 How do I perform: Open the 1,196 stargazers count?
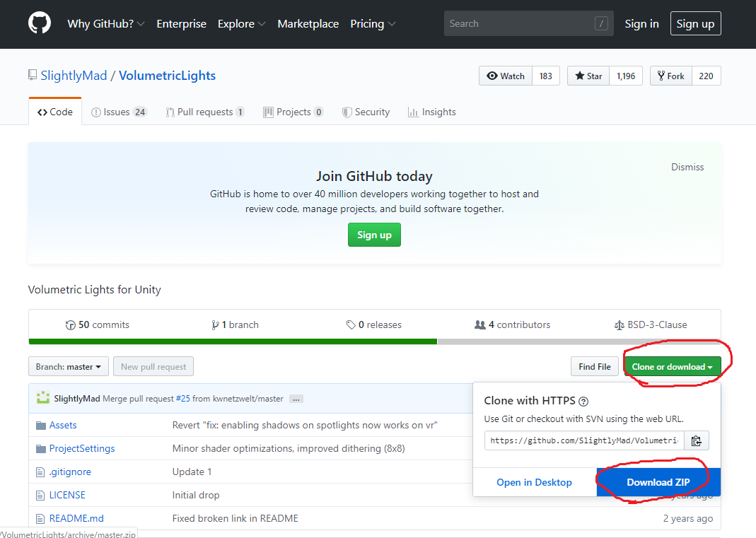pyautogui.click(x=626, y=76)
